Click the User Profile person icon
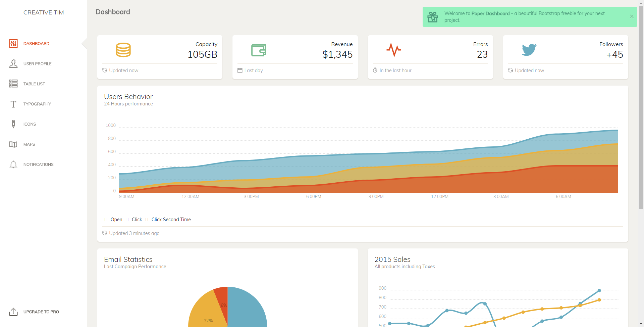The height and width of the screenshot is (327, 644). pos(13,63)
